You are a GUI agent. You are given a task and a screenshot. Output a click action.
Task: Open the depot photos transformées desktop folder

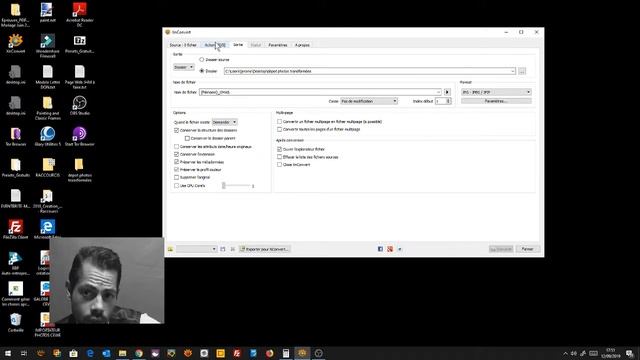80,170
